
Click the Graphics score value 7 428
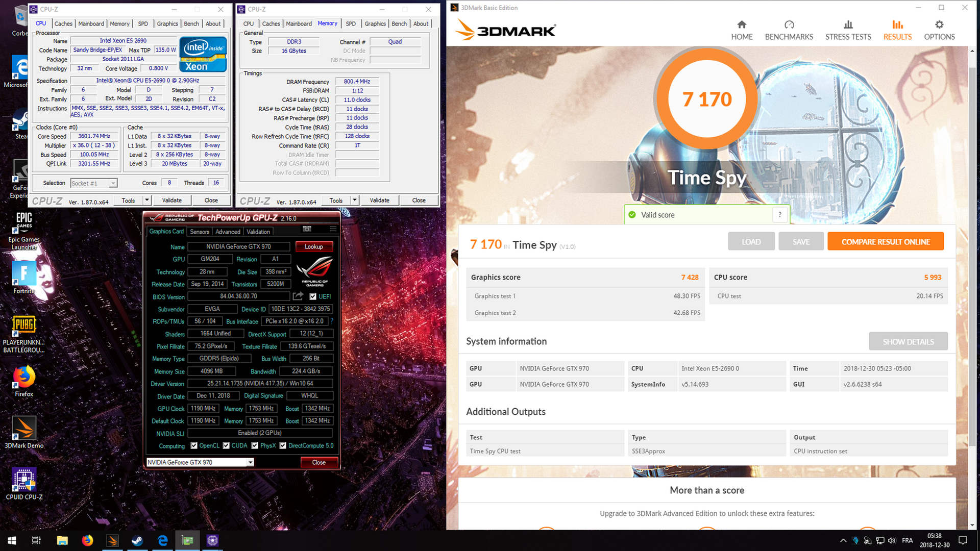click(x=690, y=277)
